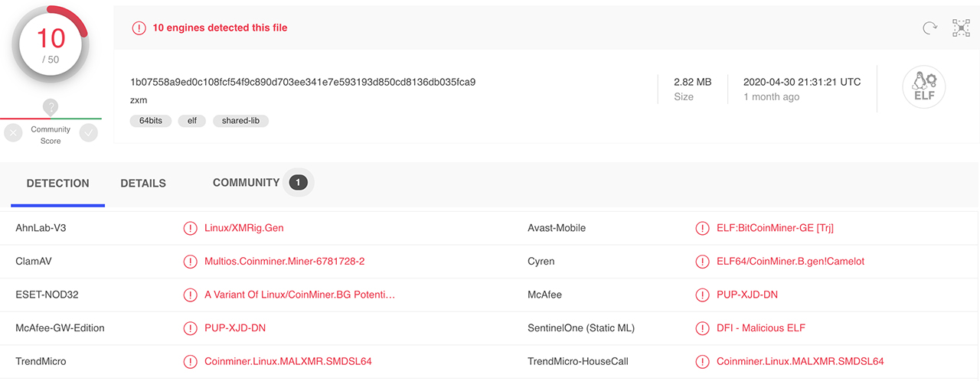Click the truncated ESET-NOD32 detection name
Image resolution: width=980 pixels, height=381 pixels.
point(300,295)
